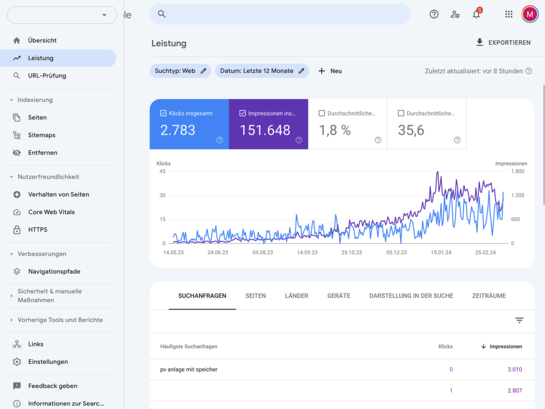Click the Klicks column header
545x409 pixels.
click(446, 346)
